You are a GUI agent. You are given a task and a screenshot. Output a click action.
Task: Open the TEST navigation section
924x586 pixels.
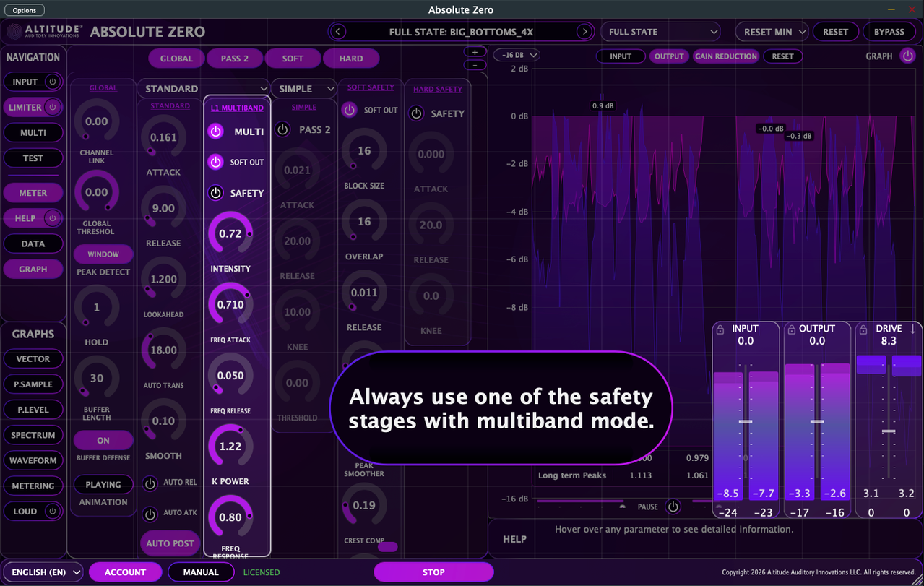tap(33, 158)
